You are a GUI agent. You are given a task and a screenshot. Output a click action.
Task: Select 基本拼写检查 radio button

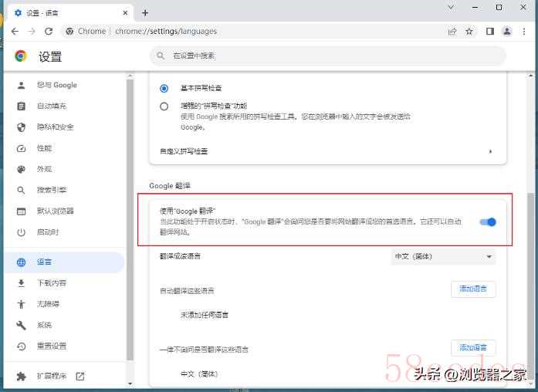[164, 88]
